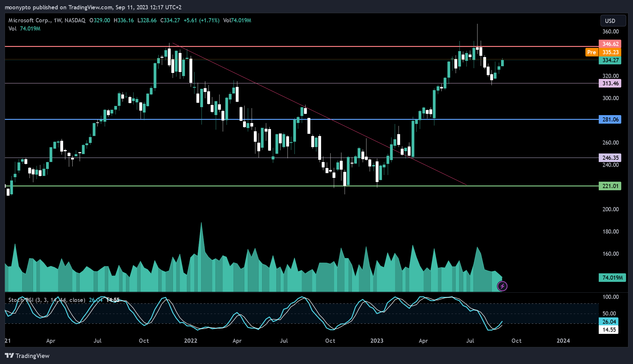633x364 pixels.
Task: Click the 2023 label on time axis
Action: [x=377, y=341]
